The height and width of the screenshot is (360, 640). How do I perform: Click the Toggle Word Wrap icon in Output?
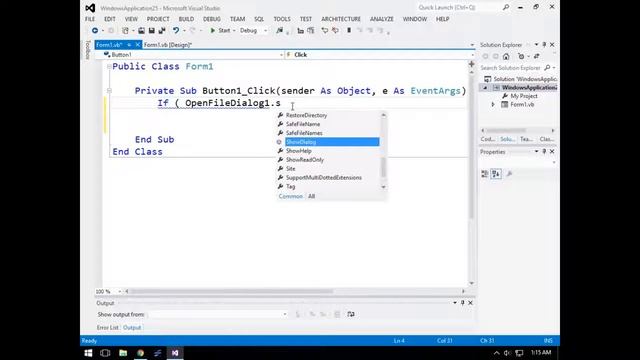[x=351, y=314]
